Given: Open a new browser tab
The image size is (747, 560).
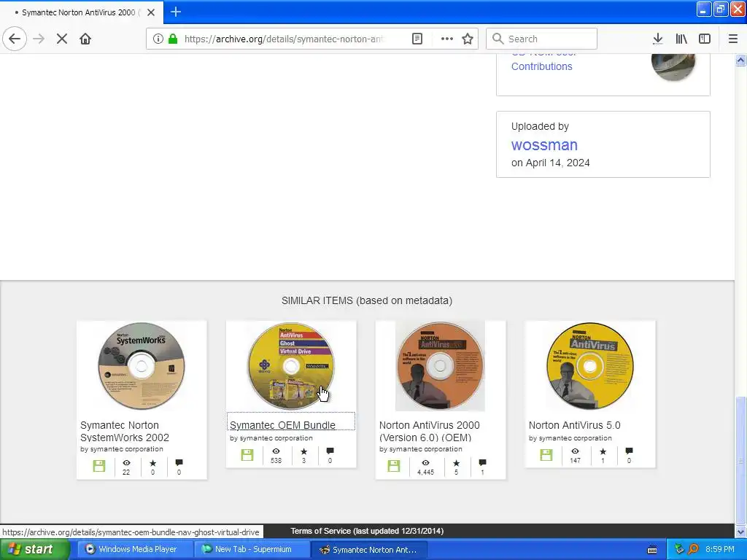Looking at the screenshot, I should coord(175,12).
